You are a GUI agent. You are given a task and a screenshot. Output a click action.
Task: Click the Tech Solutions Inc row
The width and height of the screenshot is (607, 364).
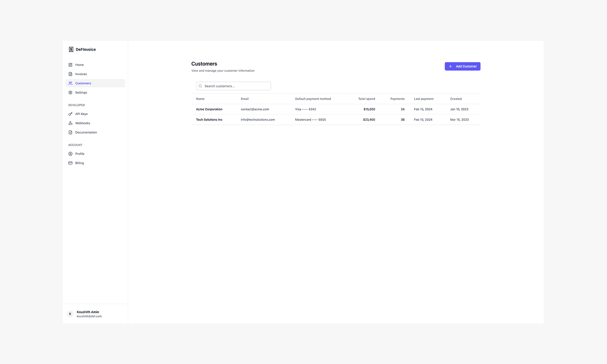coord(335,119)
